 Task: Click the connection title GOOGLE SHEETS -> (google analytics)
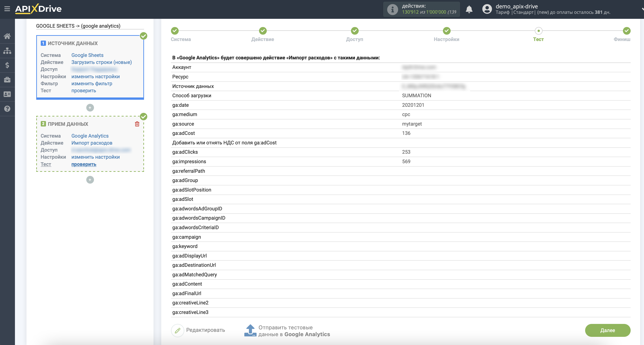[x=78, y=26]
